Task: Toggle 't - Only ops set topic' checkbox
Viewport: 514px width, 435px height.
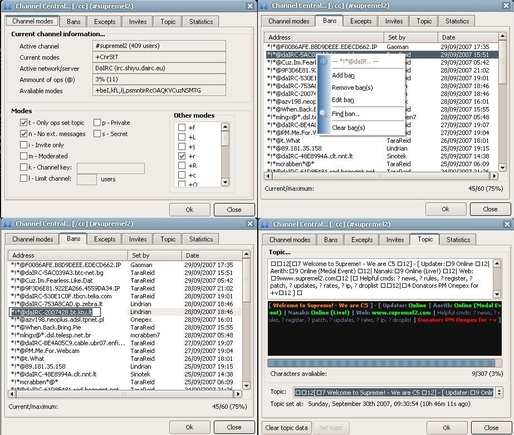Action: (24, 123)
